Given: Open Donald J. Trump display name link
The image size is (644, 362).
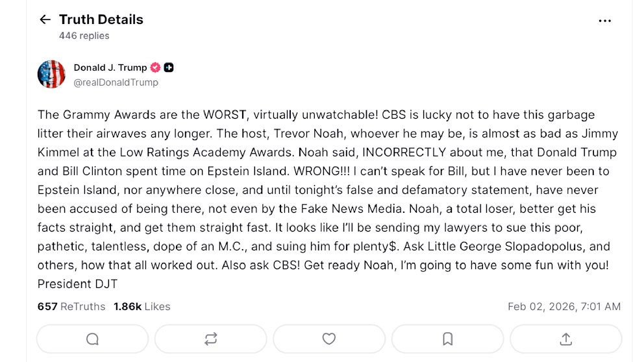Looking at the screenshot, I should 110,67.
